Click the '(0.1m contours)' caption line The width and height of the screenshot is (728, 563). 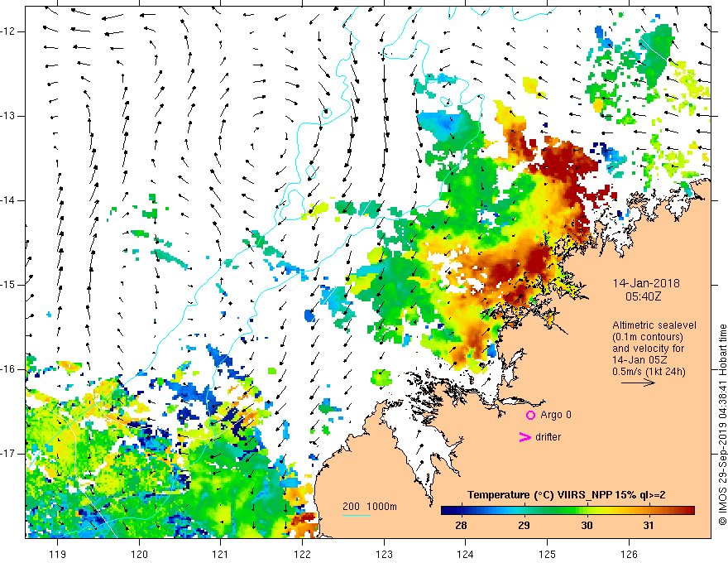point(648,337)
